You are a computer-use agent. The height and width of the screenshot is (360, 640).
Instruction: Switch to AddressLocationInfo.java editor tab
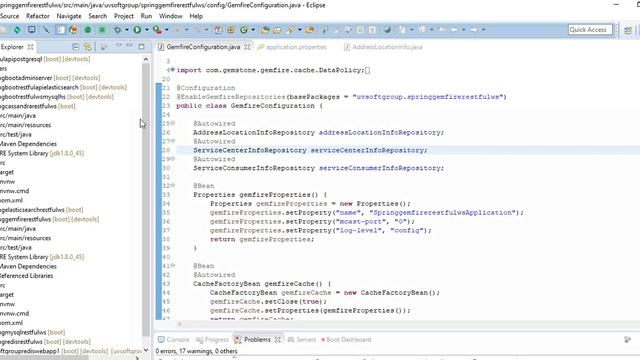coord(383,47)
